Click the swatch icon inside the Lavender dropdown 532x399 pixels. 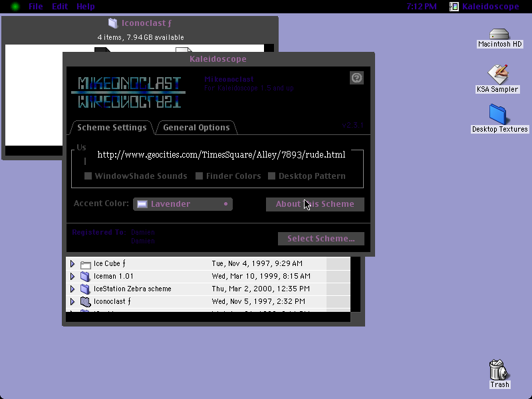tap(142, 204)
